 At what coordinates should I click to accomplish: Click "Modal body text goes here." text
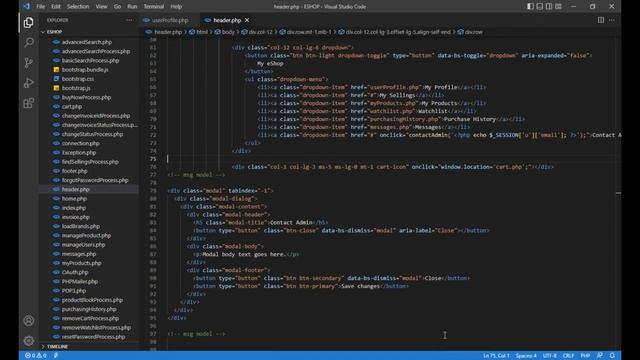tap(243, 254)
